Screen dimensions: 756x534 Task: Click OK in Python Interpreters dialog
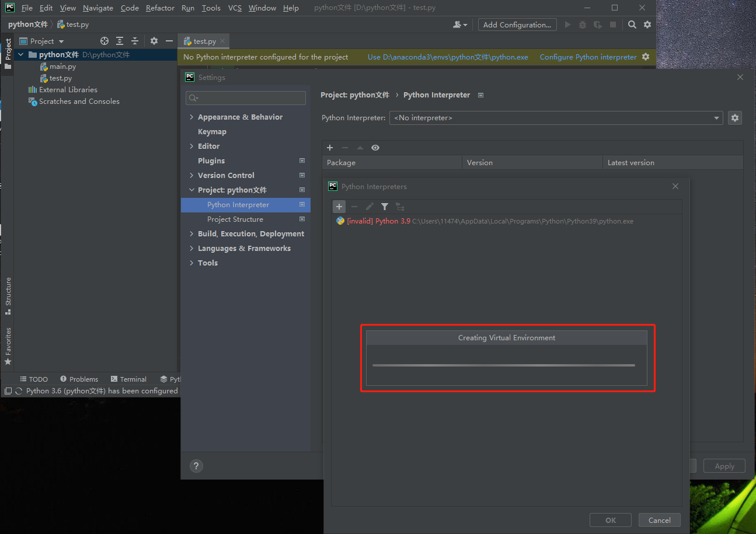point(611,520)
